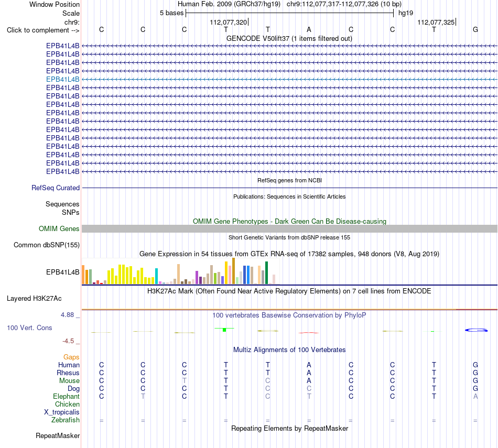The image size is (498, 448).
Task: Open the light-blue highlighted EPB41L4B transcript label
Action: 62,79
